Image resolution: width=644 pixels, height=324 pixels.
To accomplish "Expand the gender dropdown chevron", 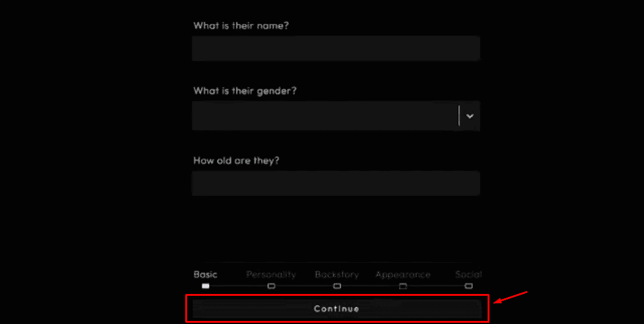I will coord(470,116).
